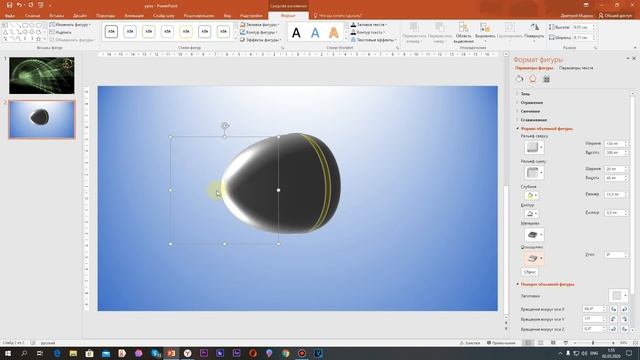Apply the orange WordArt style A

point(333,33)
